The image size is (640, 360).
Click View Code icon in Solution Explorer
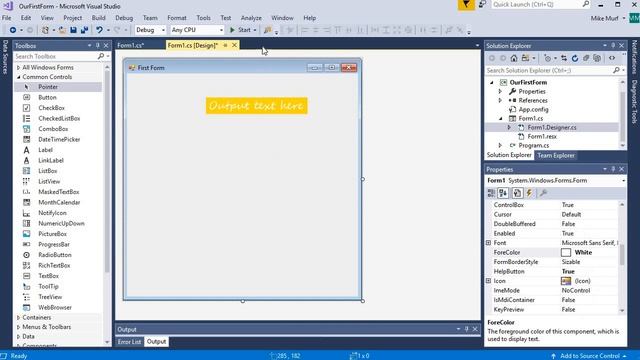(x=612, y=58)
